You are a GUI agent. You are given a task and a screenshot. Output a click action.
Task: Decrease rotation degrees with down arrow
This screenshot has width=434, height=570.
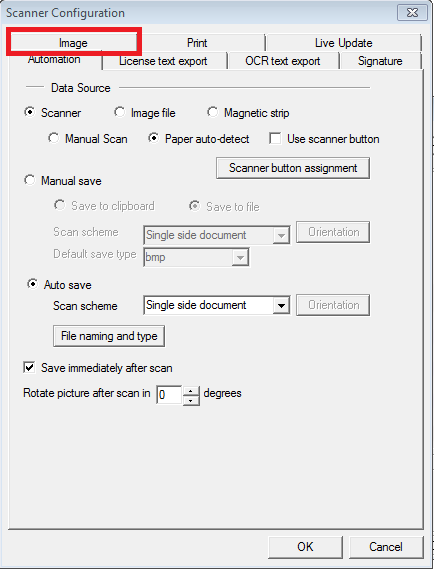(x=191, y=401)
